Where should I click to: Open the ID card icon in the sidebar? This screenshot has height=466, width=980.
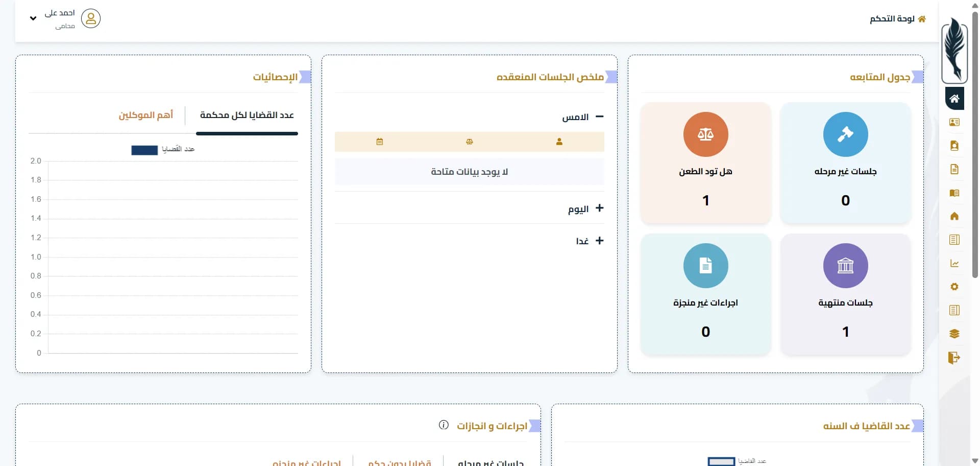point(954,122)
